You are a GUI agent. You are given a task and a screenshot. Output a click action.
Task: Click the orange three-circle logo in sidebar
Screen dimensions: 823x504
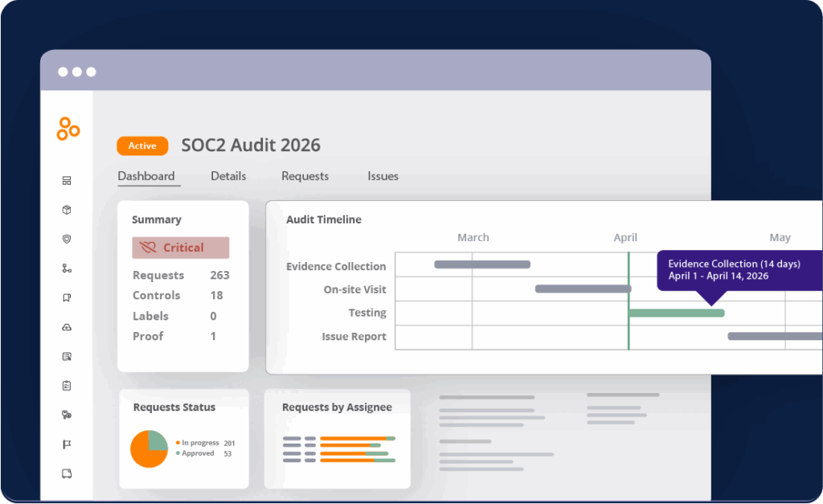[x=68, y=129]
